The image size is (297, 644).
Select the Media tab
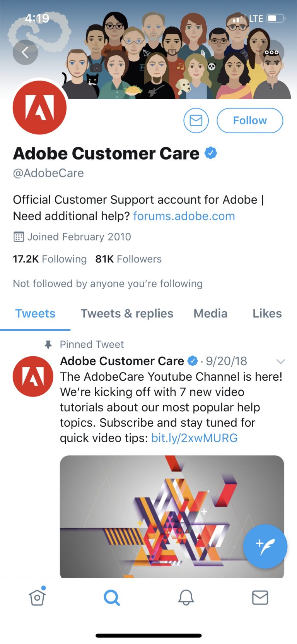210,313
